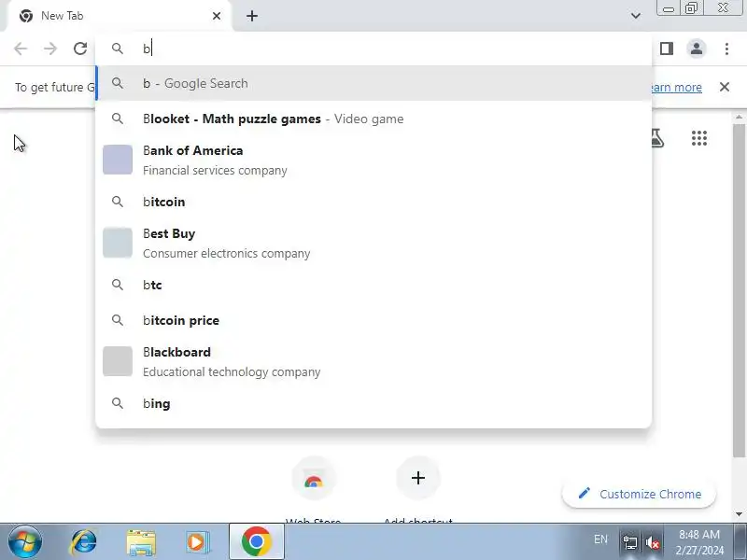747x560 pixels.
Task: Click the Reload page icon
Action: [80, 49]
